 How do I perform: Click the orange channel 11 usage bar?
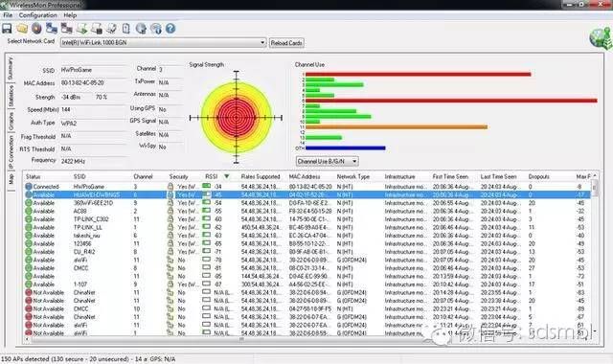(x=397, y=127)
